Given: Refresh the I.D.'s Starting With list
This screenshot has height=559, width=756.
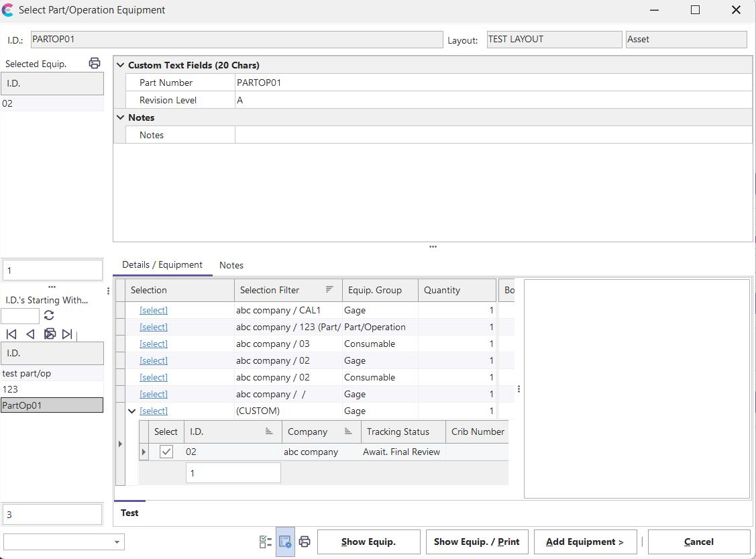Looking at the screenshot, I should click(x=49, y=315).
